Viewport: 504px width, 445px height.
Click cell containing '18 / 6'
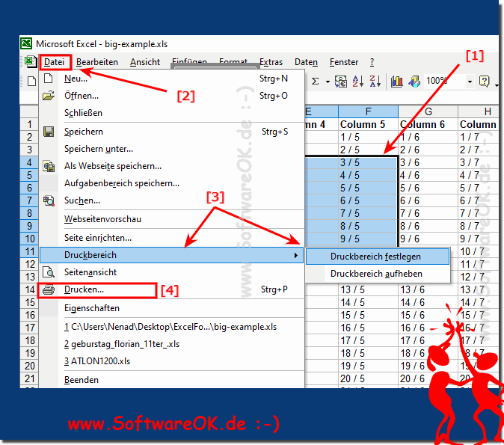(428, 353)
